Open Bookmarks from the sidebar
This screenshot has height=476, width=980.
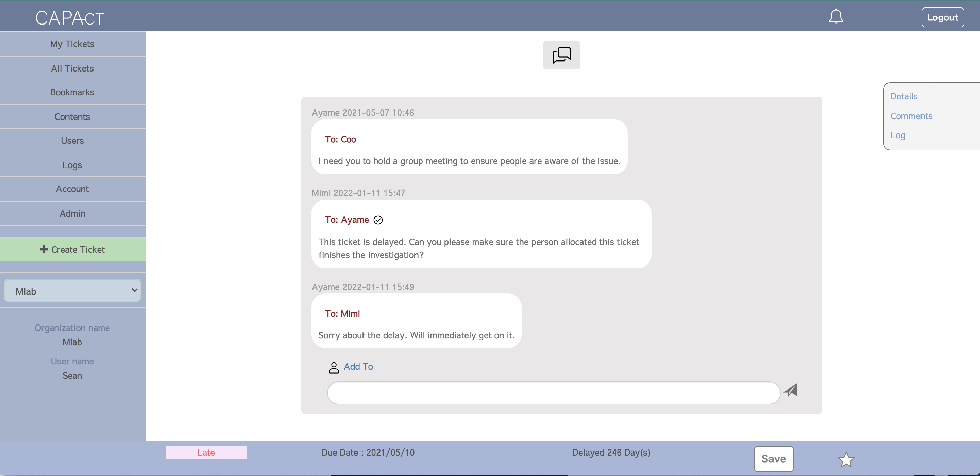coord(72,93)
